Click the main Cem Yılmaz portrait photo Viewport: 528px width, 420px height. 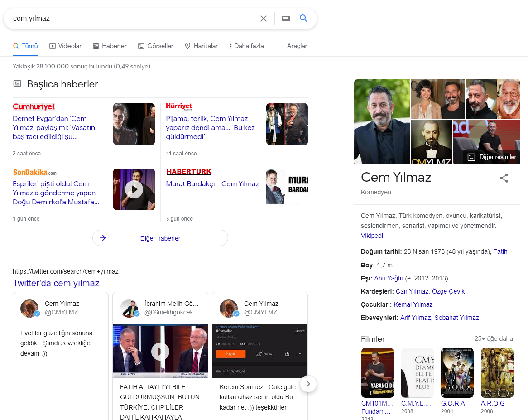click(x=382, y=121)
